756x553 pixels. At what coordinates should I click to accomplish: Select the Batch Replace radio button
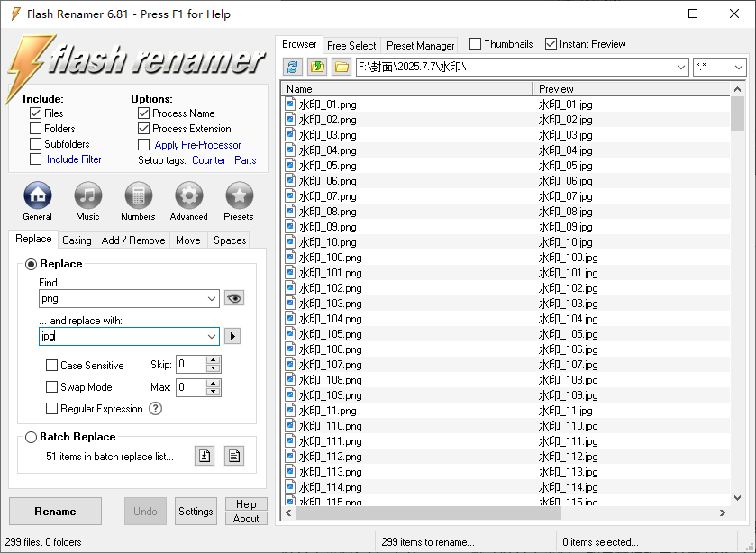pos(32,437)
